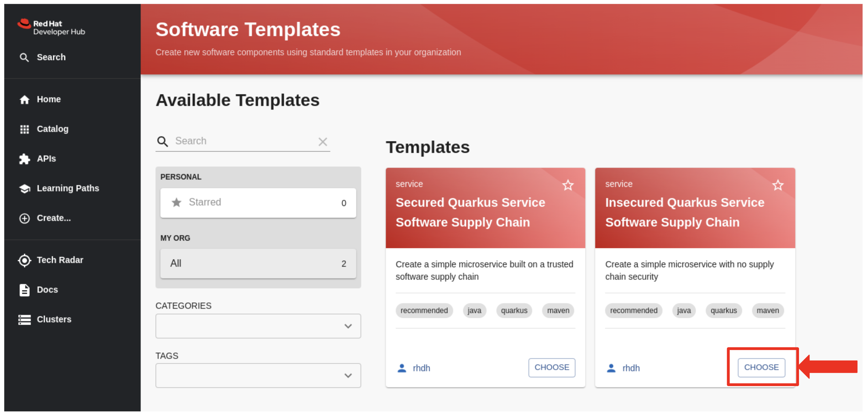This screenshot has width=868, height=419.
Task: Choose the Secured Quarkus Service template
Action: [551, 367]
